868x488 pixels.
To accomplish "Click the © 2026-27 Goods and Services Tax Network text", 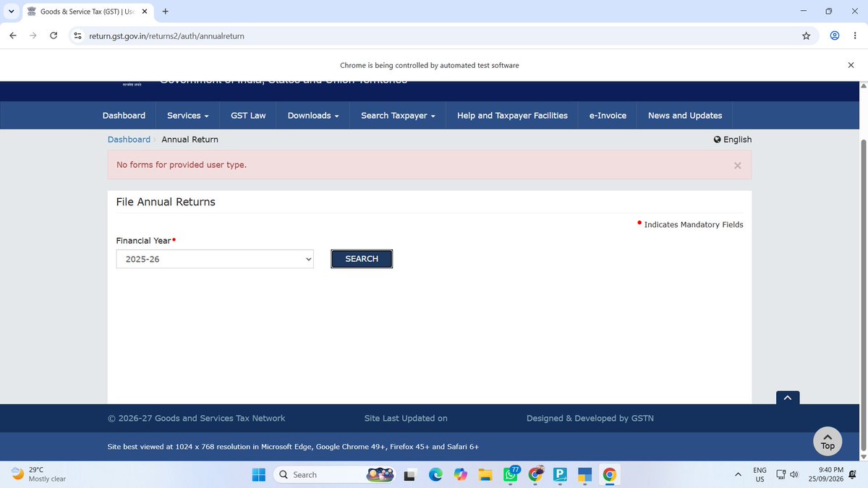I will (x=197, y=418).
